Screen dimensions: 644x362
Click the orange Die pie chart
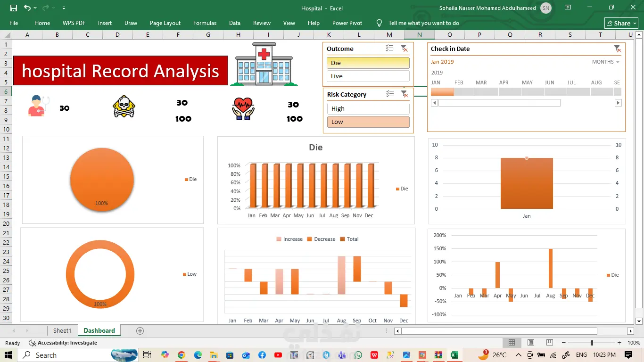point(102,180)
